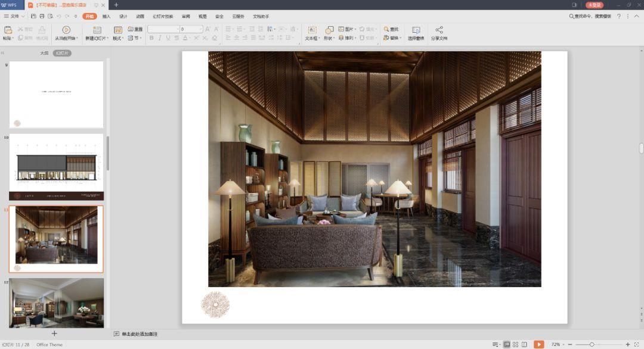Start slideshow from current slide icon
Screen dimensions: 644x349
66,30
